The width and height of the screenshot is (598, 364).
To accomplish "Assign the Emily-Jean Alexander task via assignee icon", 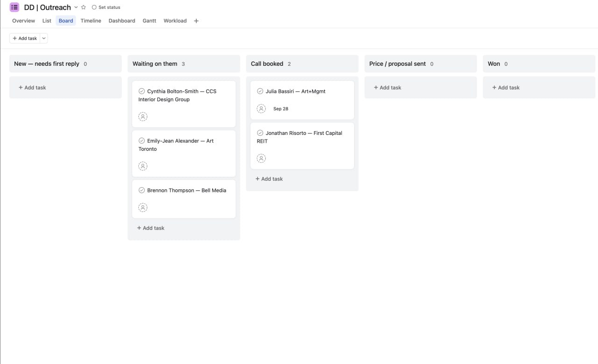I will click(143, 166).
